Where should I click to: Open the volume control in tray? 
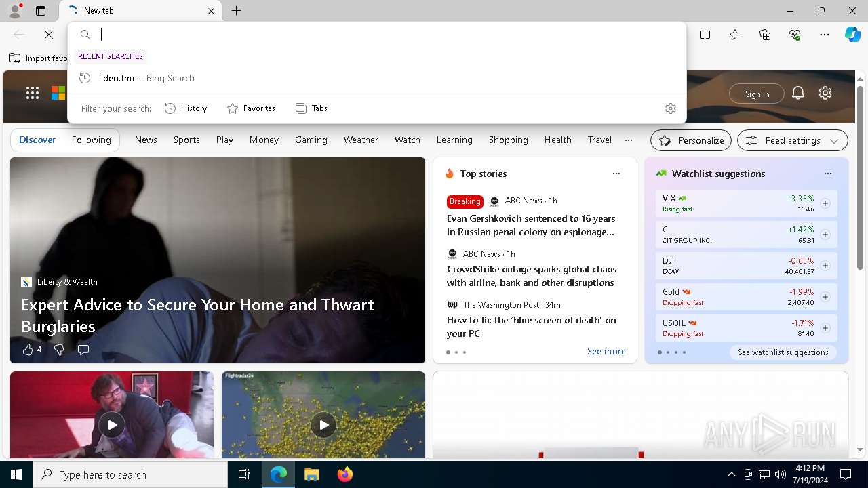pos(780,474)
